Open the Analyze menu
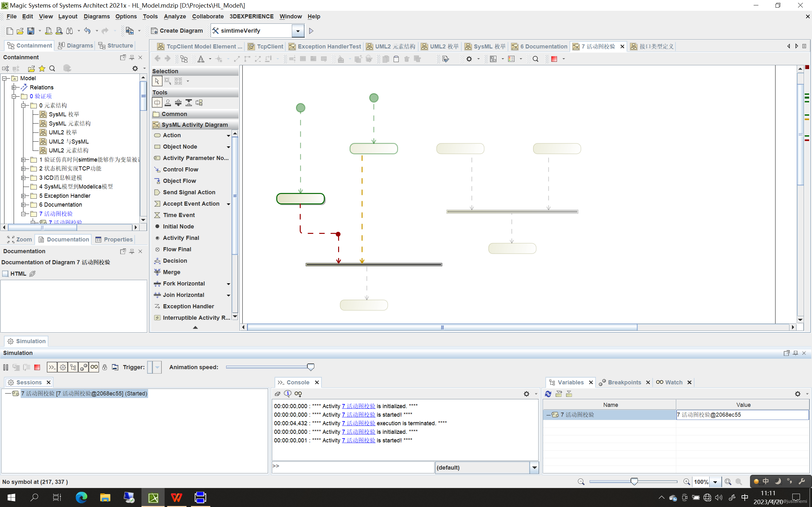Viewport: 812px width, 507px height. 174,16
